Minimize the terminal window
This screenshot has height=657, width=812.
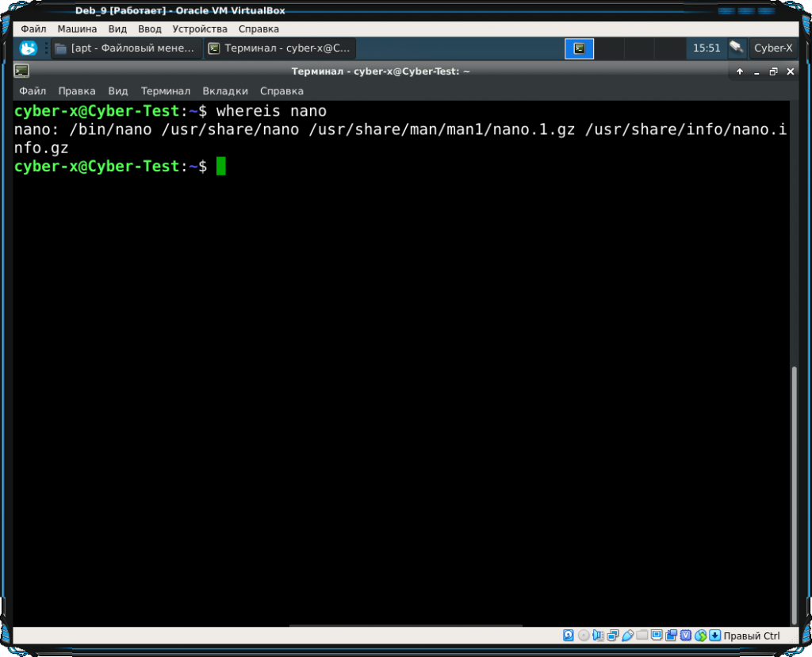pyautogui.click(x=756, y=71)
